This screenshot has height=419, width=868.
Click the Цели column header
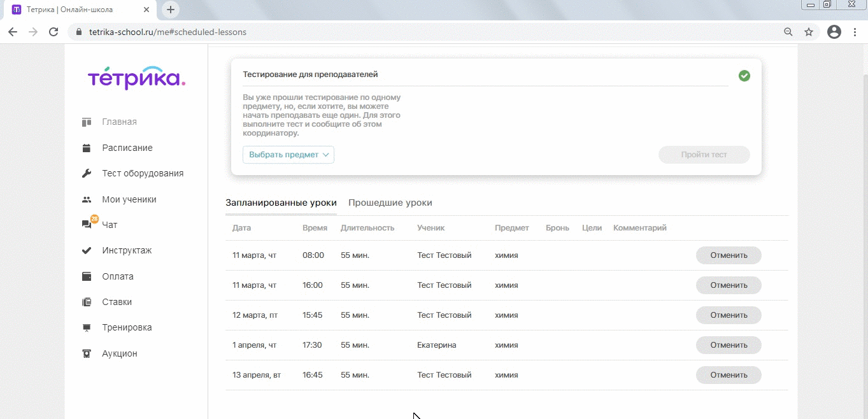click(592, 228)
